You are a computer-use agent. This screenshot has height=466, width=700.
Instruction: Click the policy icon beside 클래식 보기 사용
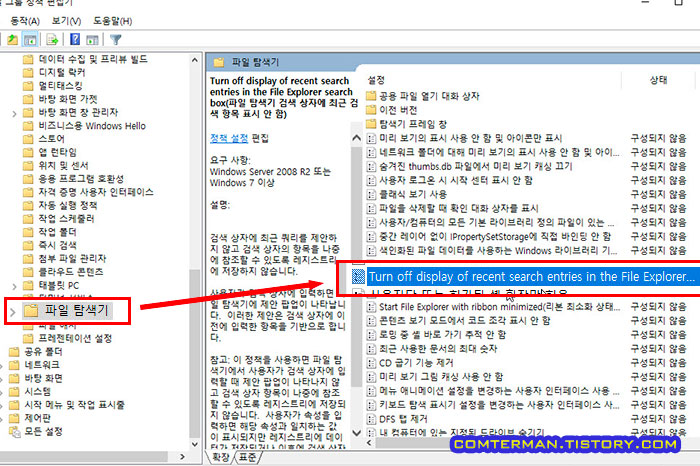point(371,194)
